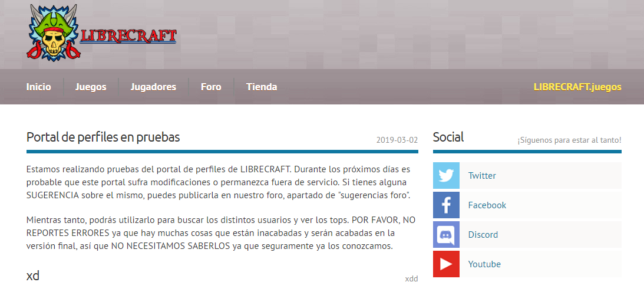Click the Facebook "f" icon
Image resolution: width=644 pixels, height=282 pixels.
click(446, 205)
